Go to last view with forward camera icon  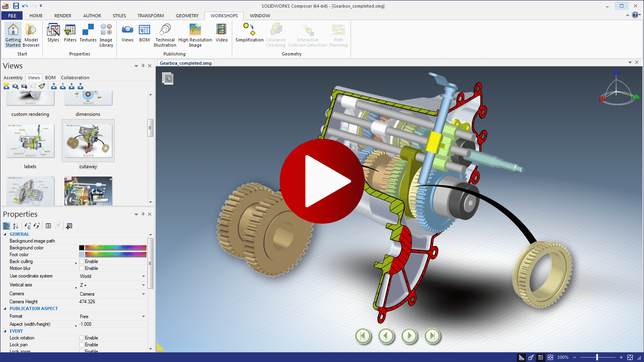point(80,86)
